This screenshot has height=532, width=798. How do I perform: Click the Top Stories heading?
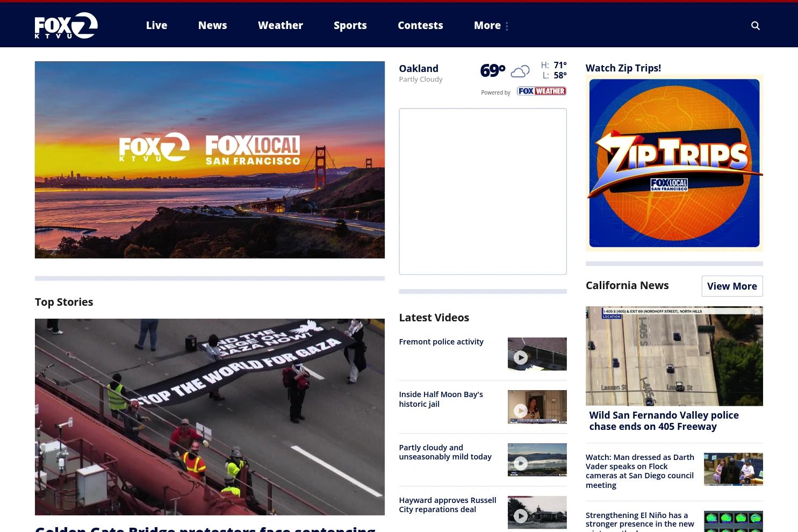click(64, 302)
